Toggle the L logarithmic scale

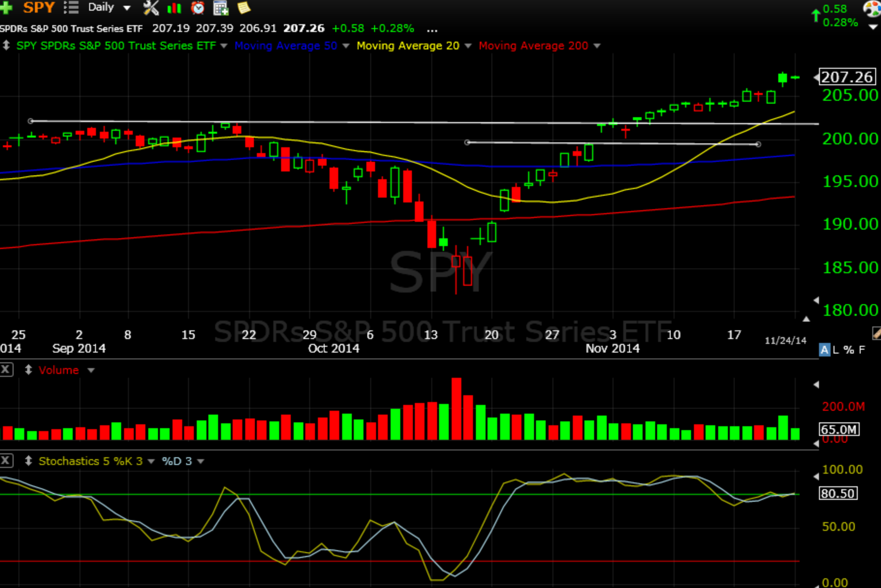[x=836, y=350]
